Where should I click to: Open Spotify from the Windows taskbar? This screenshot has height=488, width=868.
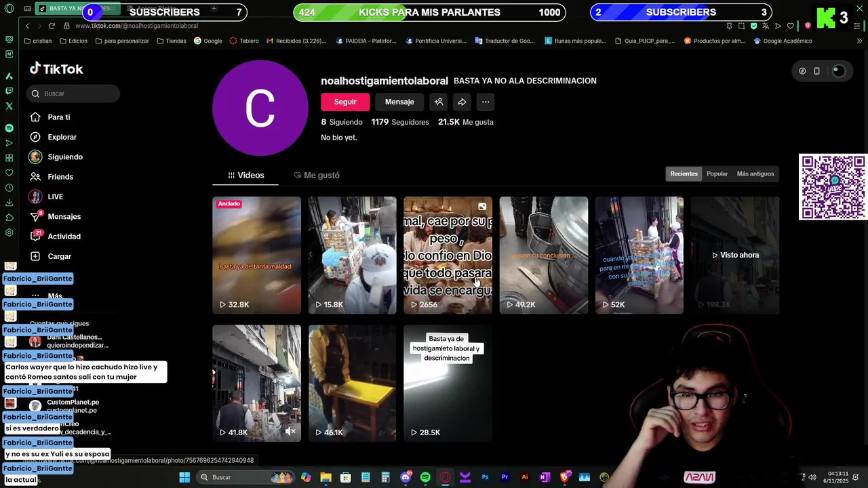coord(425,477)
